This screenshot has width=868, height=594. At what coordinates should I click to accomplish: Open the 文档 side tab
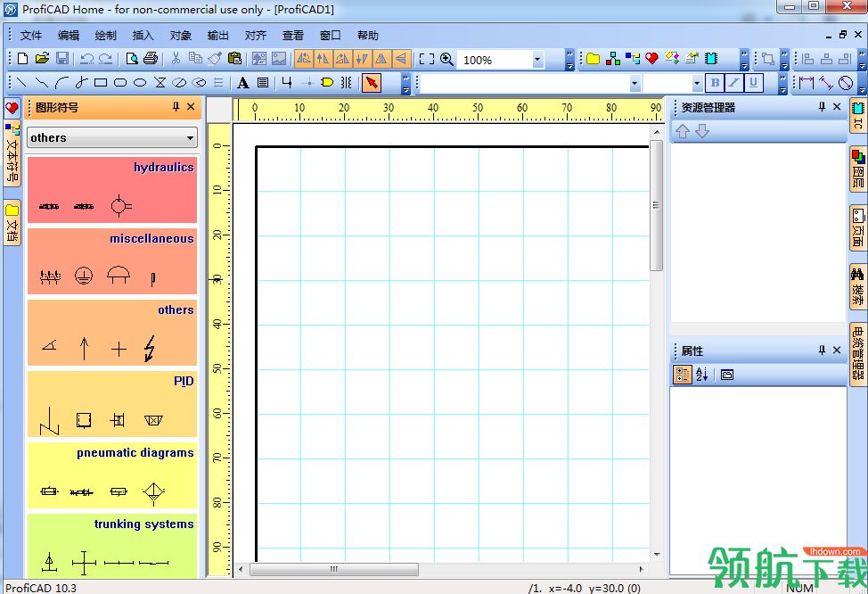tap(12, 223)
